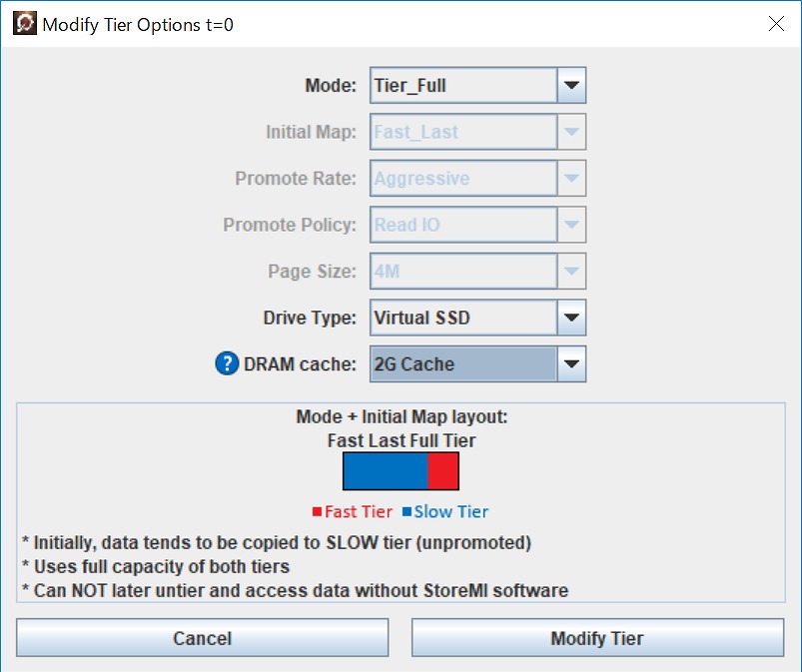Click the 'Initially, data tends to be copied' note
Image resolution: width=802 pixels, height=672 pixels.
click(277, 542)
